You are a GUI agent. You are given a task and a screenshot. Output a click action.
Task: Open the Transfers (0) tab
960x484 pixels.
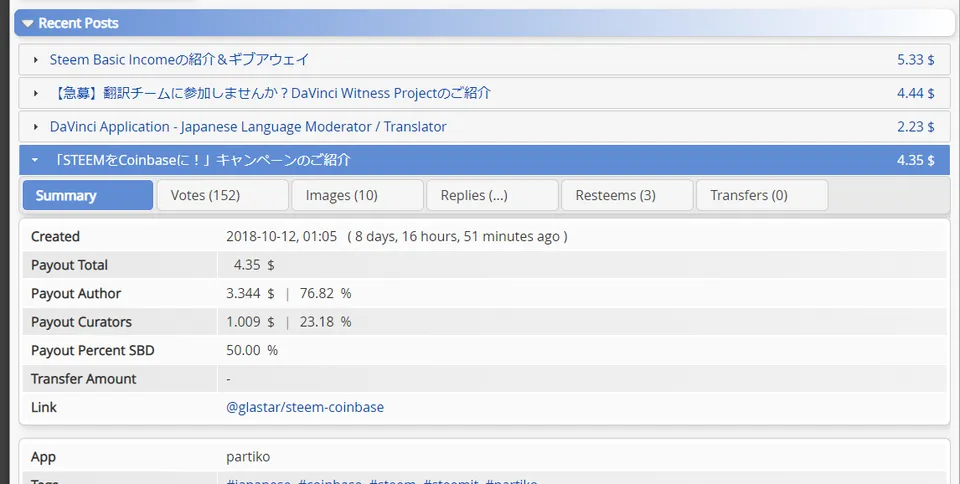click(x=762, y=195)
